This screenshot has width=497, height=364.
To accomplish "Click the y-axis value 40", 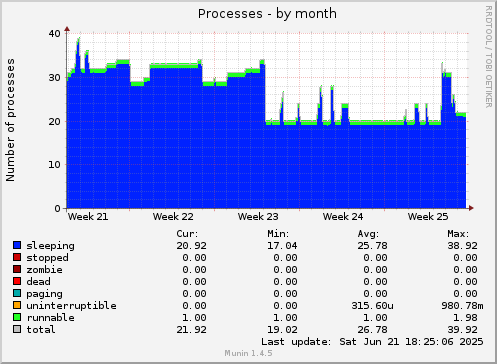I will (55, 34).
